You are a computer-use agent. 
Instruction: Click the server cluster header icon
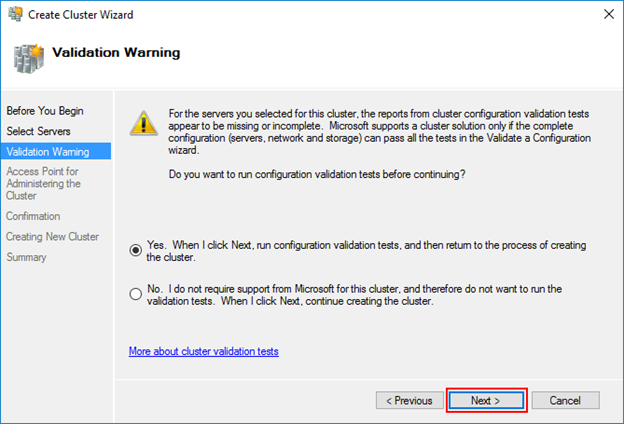click(28, 59)
